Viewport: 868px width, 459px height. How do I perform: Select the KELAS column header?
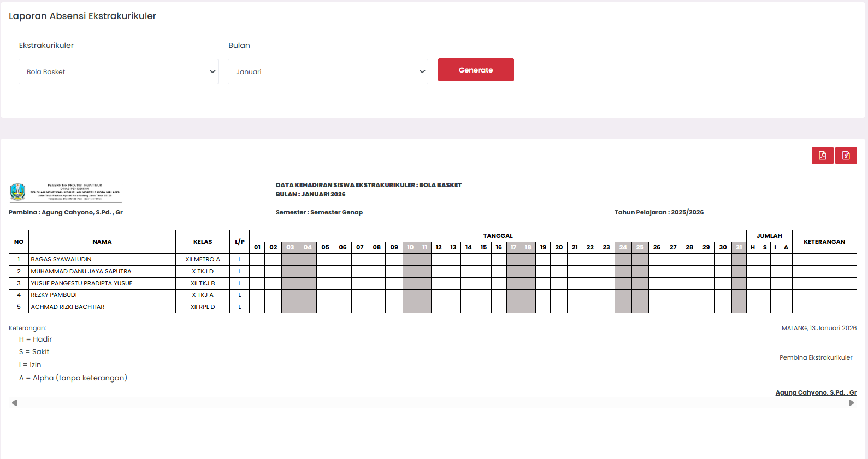coord(203,242)
